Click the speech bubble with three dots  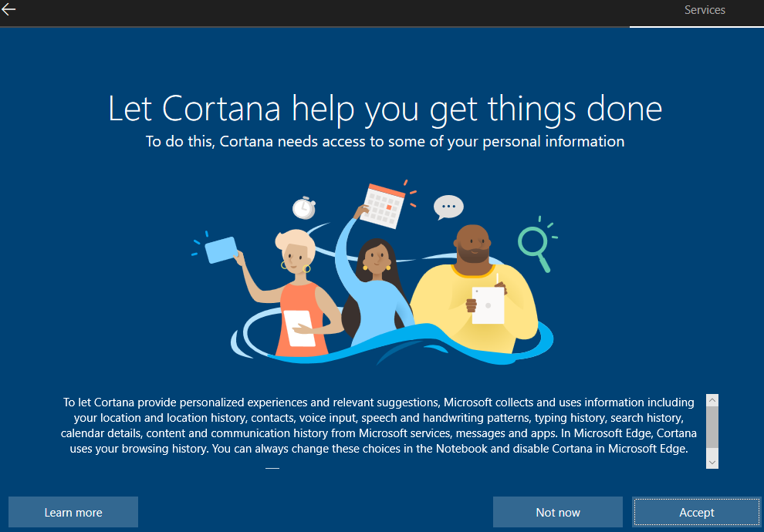tap(448, 207)
